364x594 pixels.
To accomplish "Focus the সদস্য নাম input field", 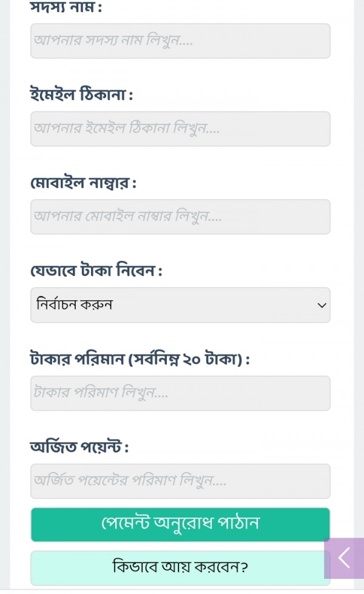I will pos(180,41).
